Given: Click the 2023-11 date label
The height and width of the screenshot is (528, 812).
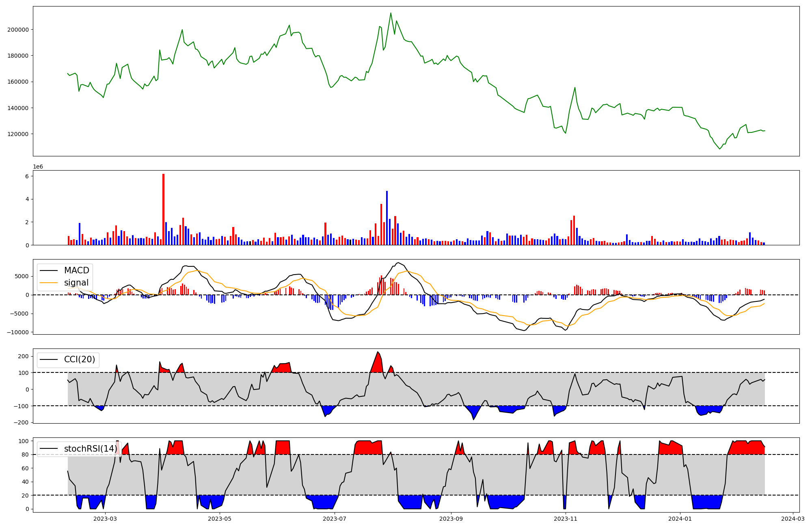Looking at the screenshot, I should (x=566, y=519).
